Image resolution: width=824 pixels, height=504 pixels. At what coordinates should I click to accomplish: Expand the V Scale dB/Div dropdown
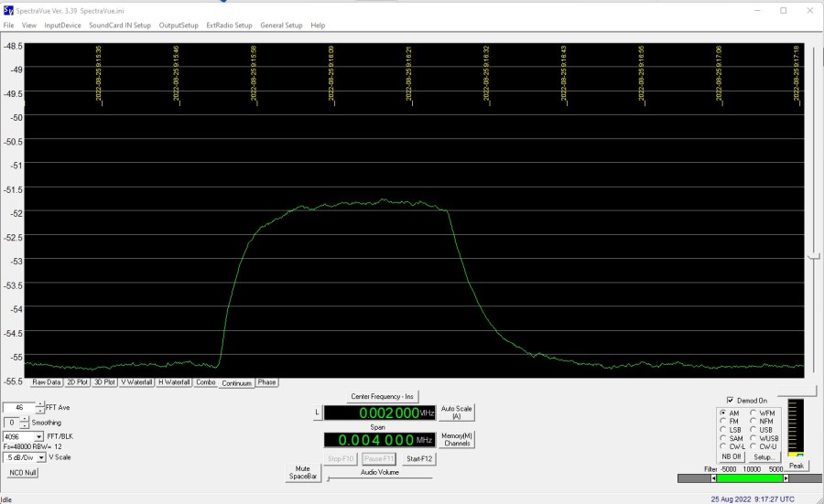click(39, 457)
